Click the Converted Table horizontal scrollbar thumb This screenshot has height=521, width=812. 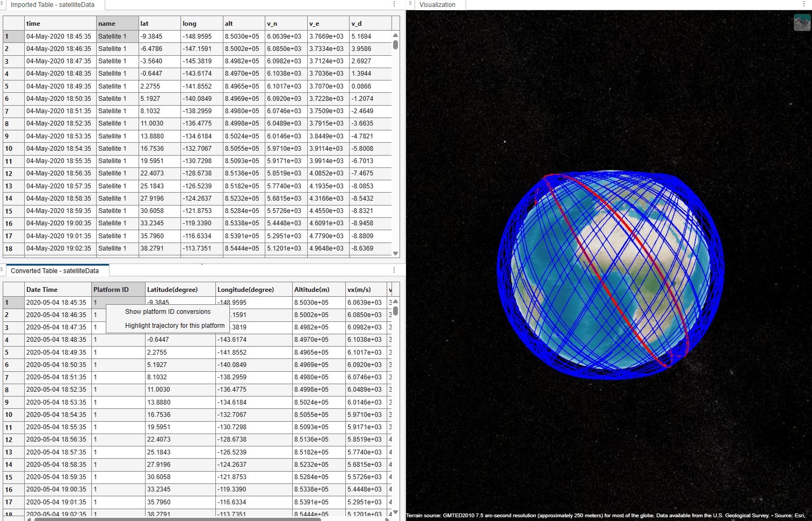178,519
